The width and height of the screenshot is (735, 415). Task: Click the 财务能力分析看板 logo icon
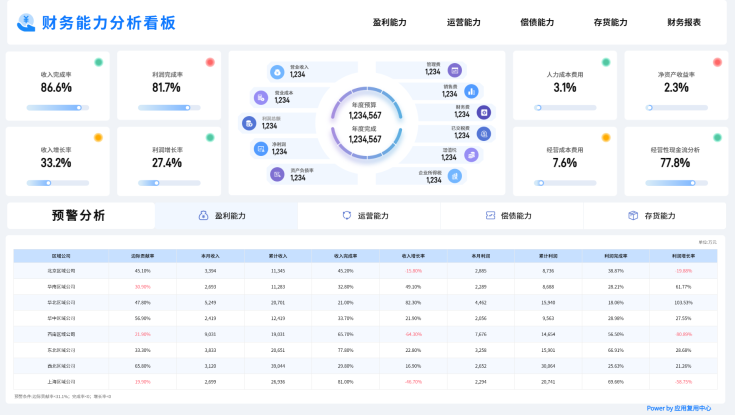[x=27, y=22]
